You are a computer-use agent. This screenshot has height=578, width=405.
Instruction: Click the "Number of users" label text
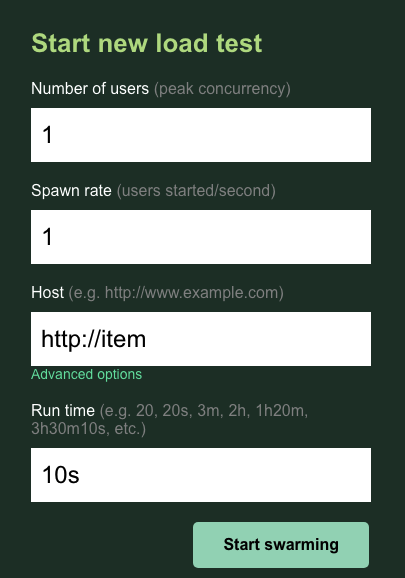90,88
